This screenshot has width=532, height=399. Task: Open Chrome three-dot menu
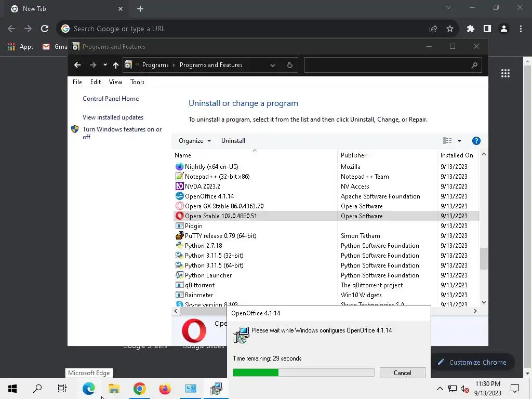[x=521, y=29]
